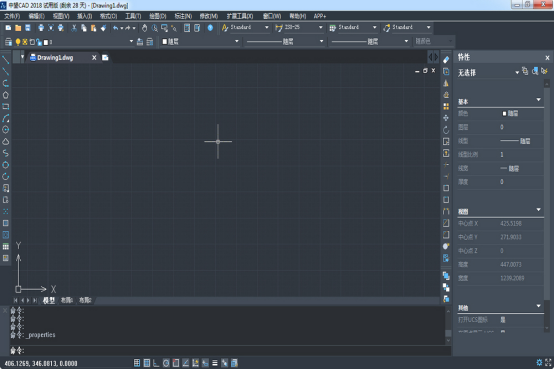Open the text style Standard dropdown
Viewport: 554px width, 369px height.
pos(246,28)
